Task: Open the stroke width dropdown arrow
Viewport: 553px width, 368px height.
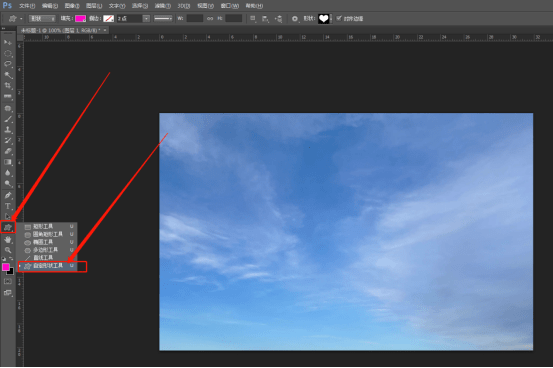Action: click(146, 18)
